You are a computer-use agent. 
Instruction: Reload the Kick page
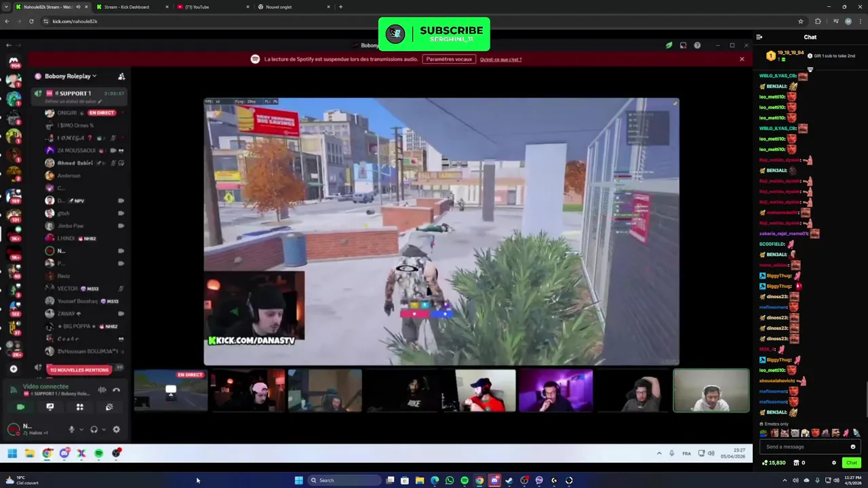[x=31, y=21]
